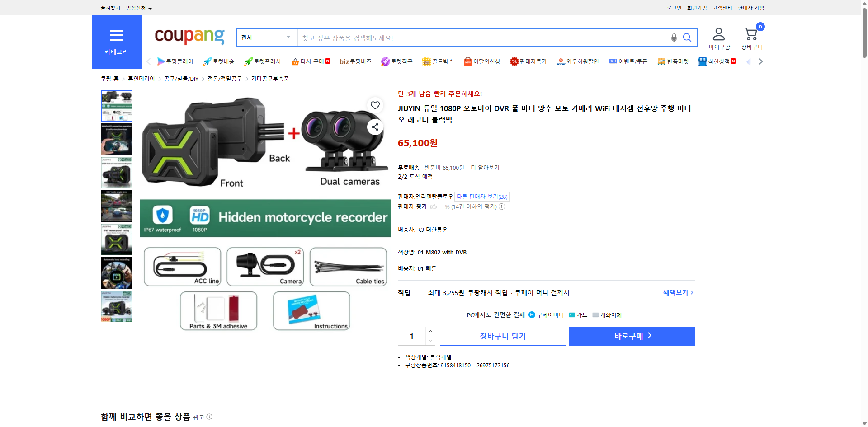Toggle the wishlist heart on the product image
Image resolution: width=868 pixels, height=427 pixels.
point(375,105)
